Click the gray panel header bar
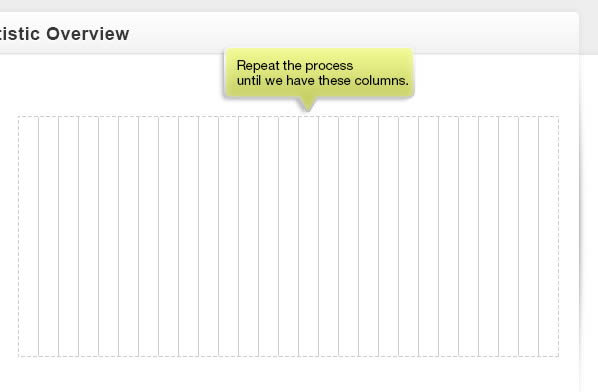 pos(289,33)
